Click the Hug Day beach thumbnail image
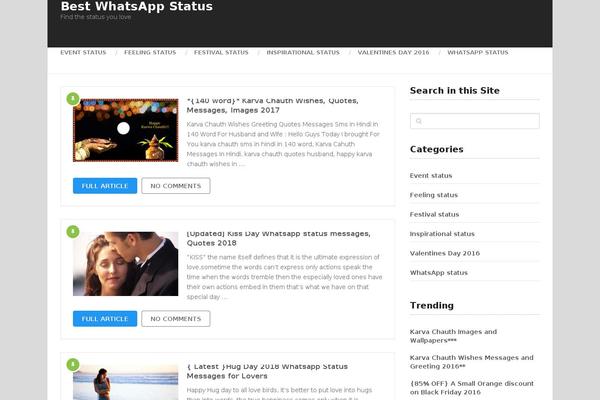The width and height of the screenshot is (600, 400). (126, 382)
